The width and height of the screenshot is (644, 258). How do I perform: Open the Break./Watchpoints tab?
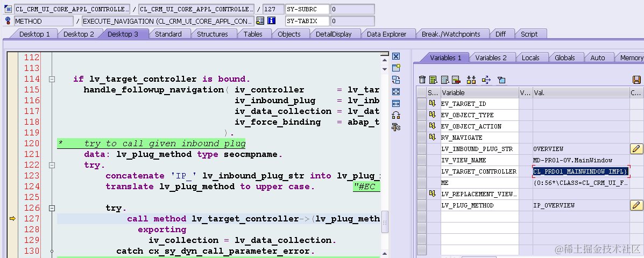(450, 34)
